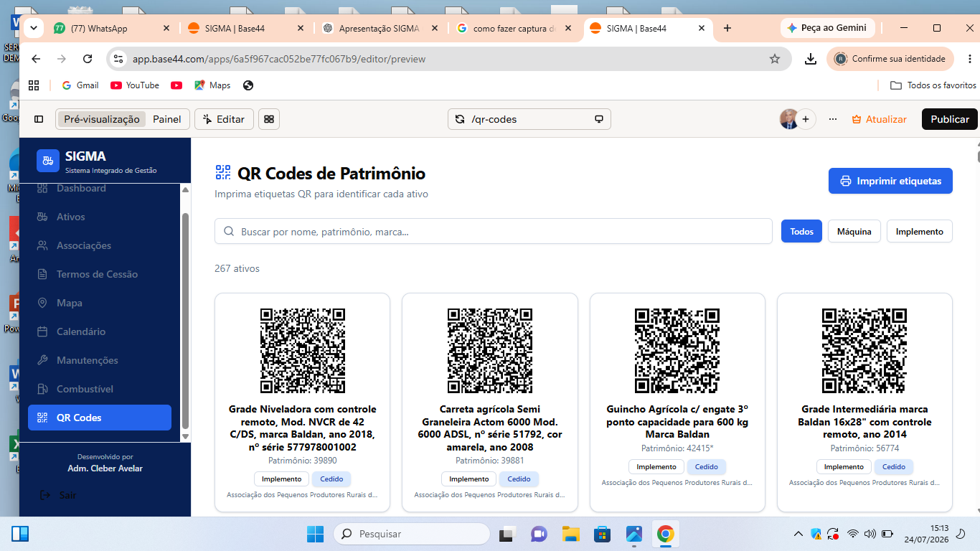This screenshot has height=551, width=980.
Task: Click the QR code of Guincho Agrícola card
Action: point(677,351)
